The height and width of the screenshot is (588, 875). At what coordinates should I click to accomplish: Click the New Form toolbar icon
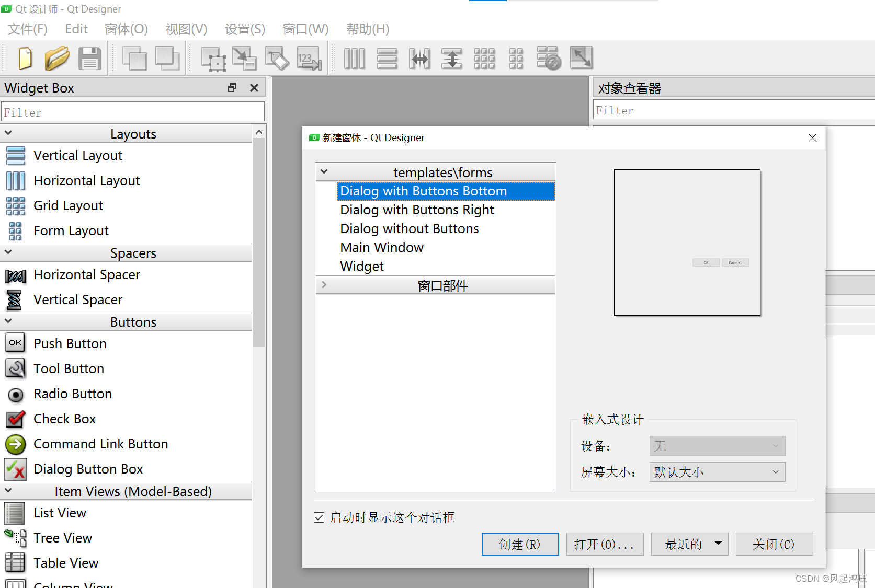(x=25, y=58)
